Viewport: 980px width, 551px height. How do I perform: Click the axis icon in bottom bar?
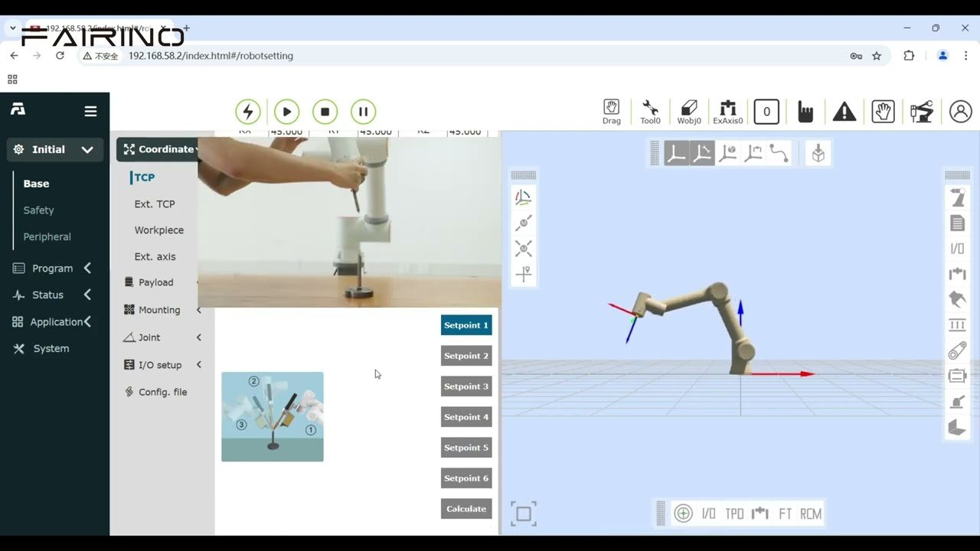point(759,514)
